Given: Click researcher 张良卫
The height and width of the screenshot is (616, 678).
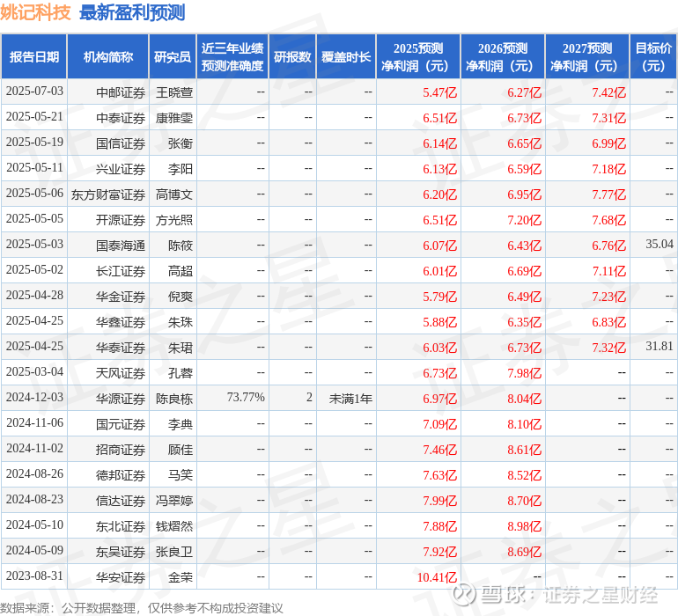Looking at the screenshot, I should (174, 551).
